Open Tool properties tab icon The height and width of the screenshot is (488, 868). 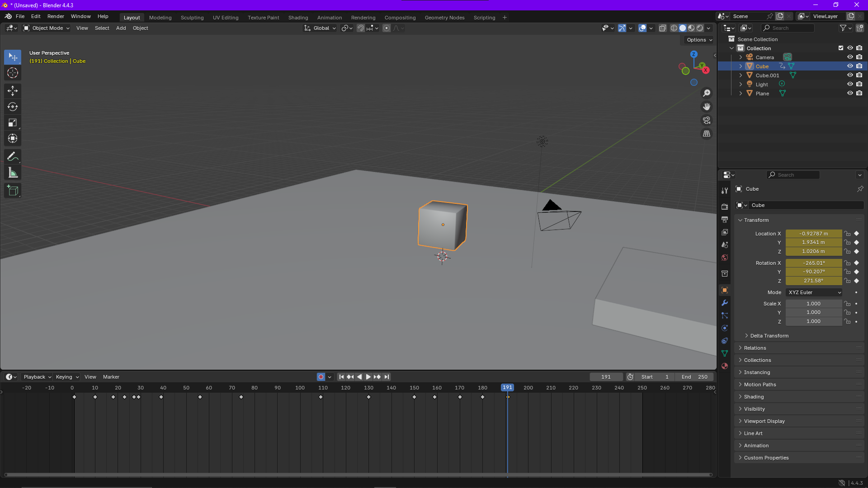pyautogui.click(x=725, y=191)
